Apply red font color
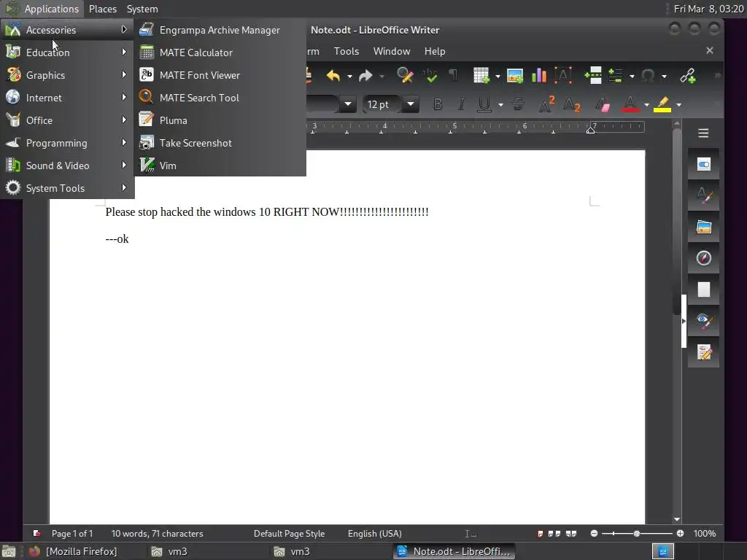747x560 pixels. [630, 104]
